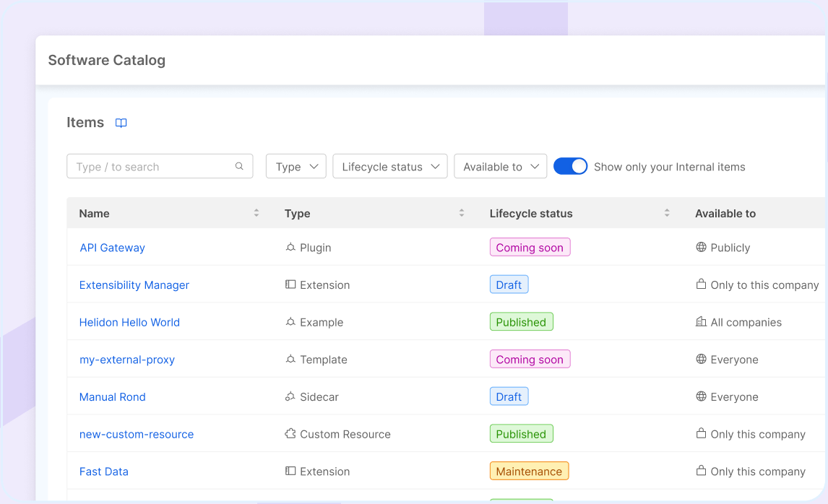828x504 pixels.
Task: Open the Fast Data item
Action: [103, 472]
